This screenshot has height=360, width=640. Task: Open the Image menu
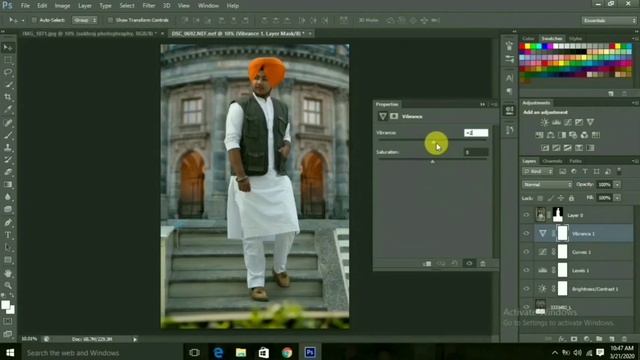tap(62, 6)
